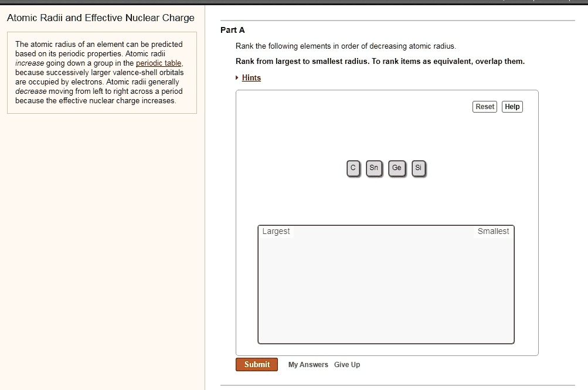Click the disclosure triangle beside Hints
Screen dimensions: 588x390
coord(239,77)
